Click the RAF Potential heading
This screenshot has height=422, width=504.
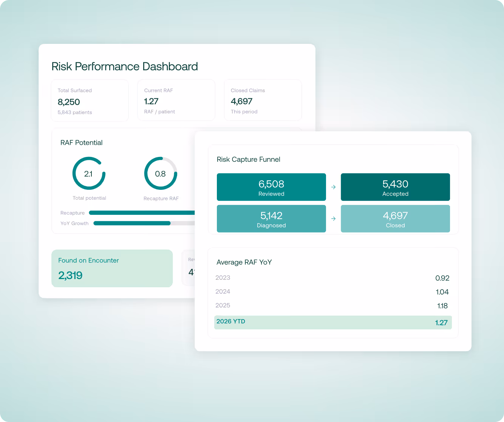coord(82,143)
